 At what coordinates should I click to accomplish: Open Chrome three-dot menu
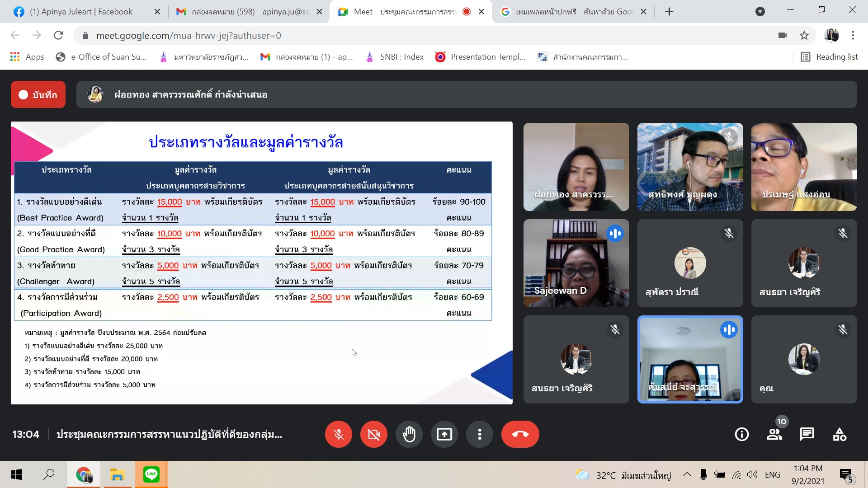(853, 35)
